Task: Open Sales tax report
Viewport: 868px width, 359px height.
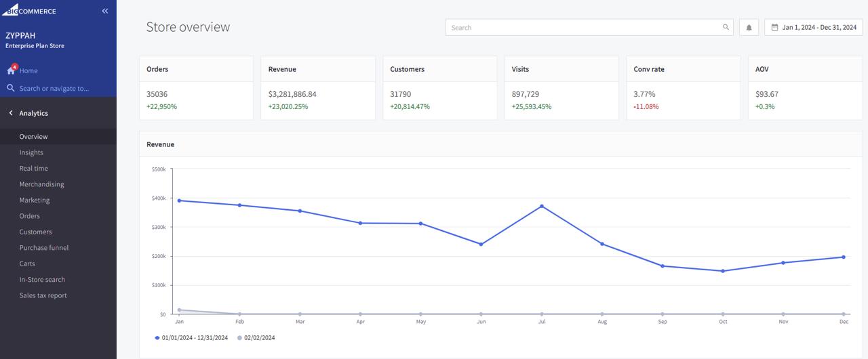Action: tap(58, 295)
